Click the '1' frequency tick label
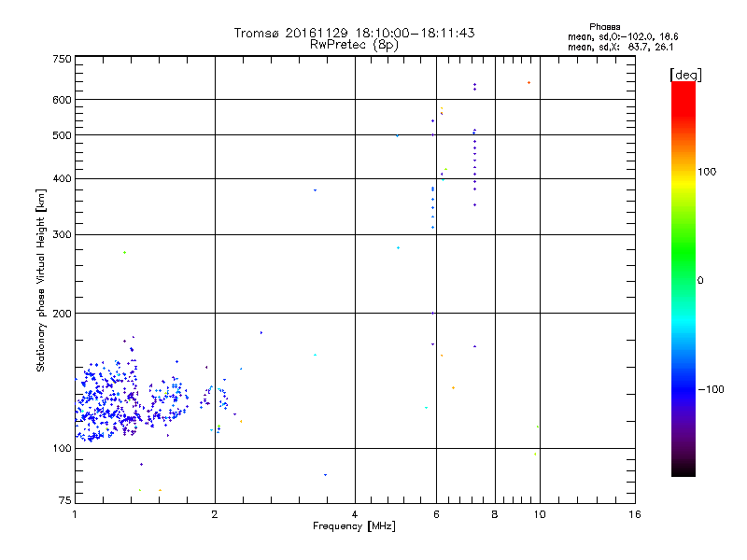Viewport: 747px width, 560px height. [75, 514]
